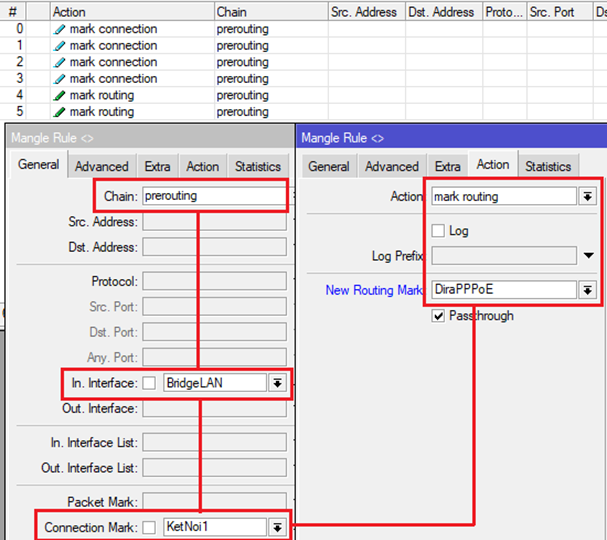The height and width of the screenshot is (540, 607).
Task: Expand the Connection Mark KetNoi1 dropdown
Action: 277,527
